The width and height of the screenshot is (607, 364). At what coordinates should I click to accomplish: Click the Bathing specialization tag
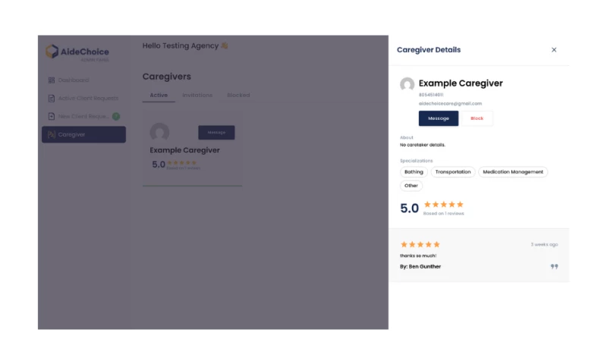click(414, 172)
